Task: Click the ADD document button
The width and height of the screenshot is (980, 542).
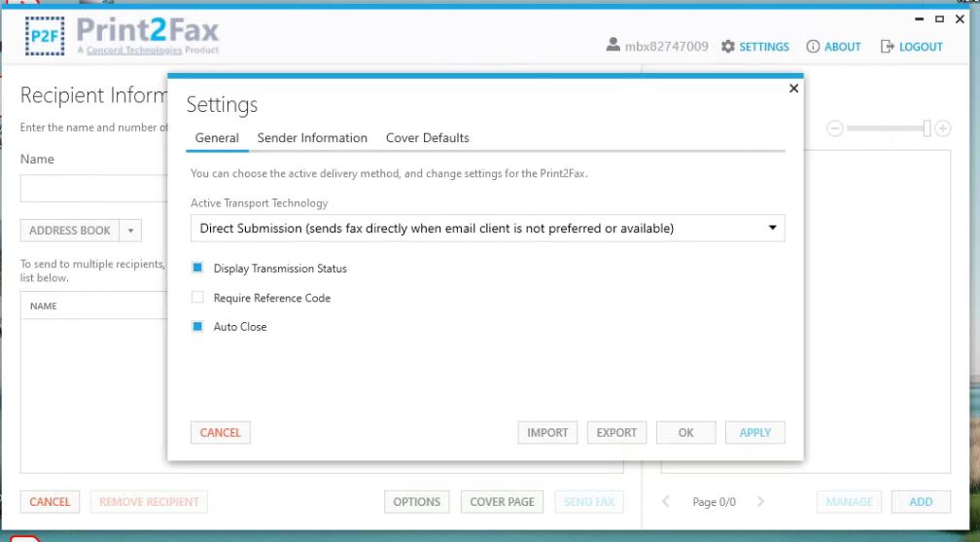Action: point(921,502)
